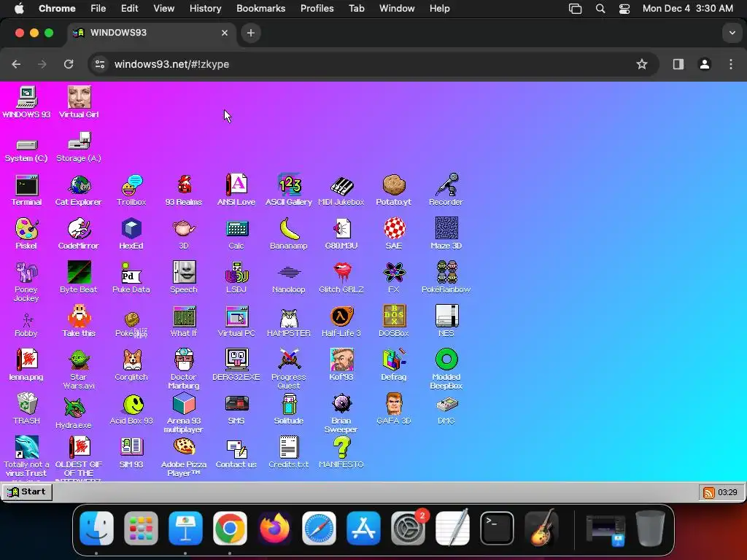Open HexEd cube icon
This screenshot has height=560, width=747.
(x=131, y=234)
